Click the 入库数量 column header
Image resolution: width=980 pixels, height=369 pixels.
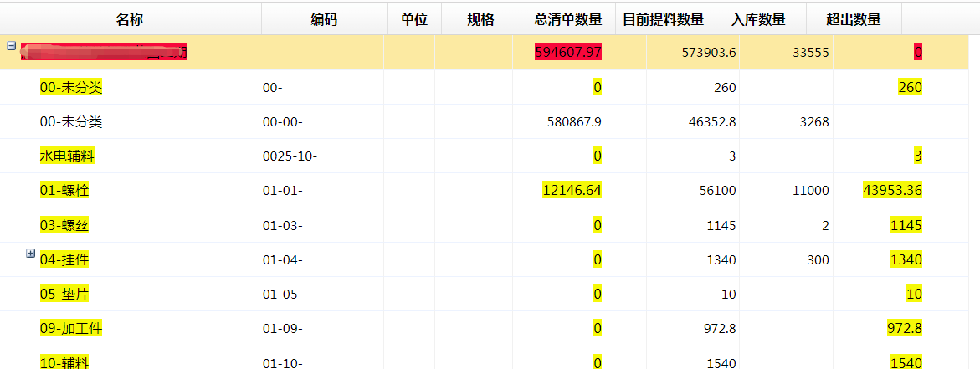pyautogui.click(x=757, y=19)
